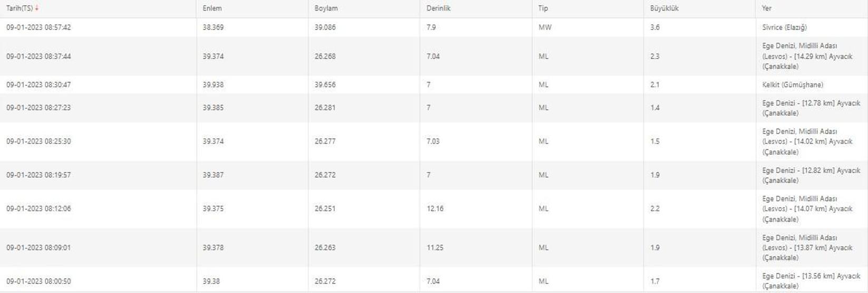Click the 09-01-2023 08:12:06 date cell
Image resolution: width=868 pixels, height=293 pixels.
[38, 209]
